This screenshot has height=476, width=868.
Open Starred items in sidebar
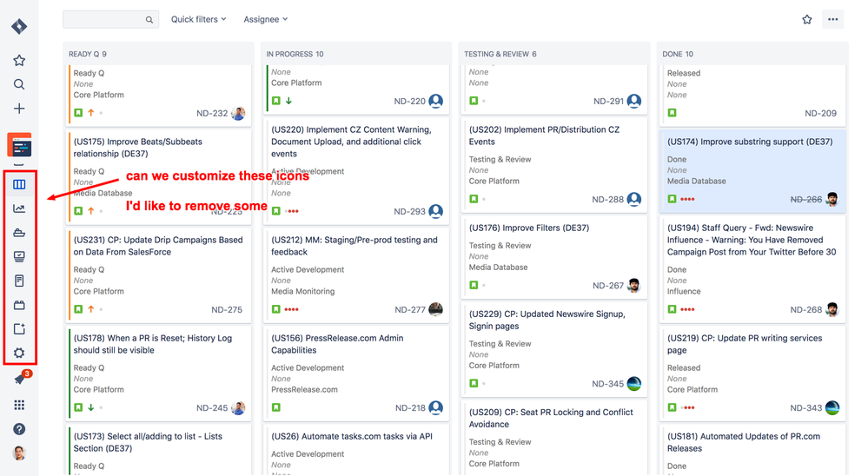tap(19, 60)
